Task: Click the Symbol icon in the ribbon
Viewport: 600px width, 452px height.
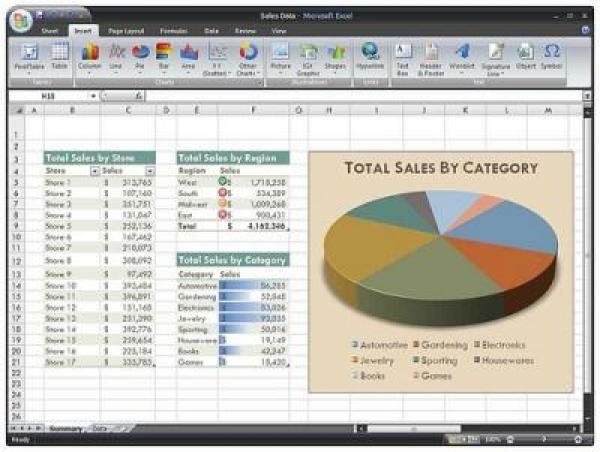Action: point(551,57)
